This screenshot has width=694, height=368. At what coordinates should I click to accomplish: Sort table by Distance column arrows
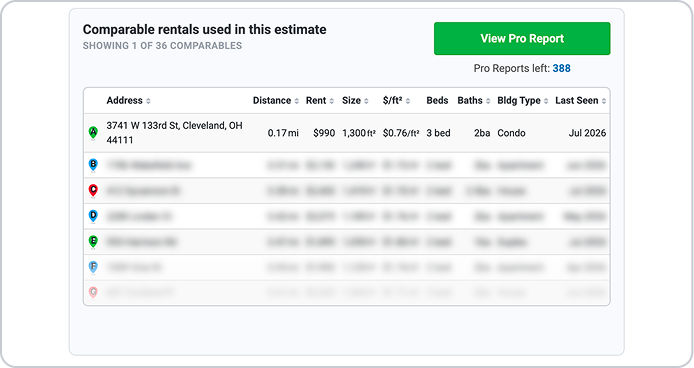click(x=297, y=101)
